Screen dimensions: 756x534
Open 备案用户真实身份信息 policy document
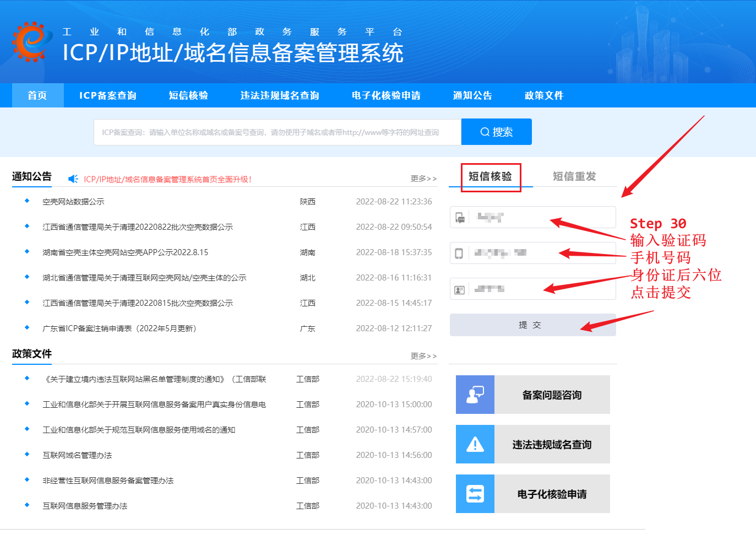pos(154,404)
